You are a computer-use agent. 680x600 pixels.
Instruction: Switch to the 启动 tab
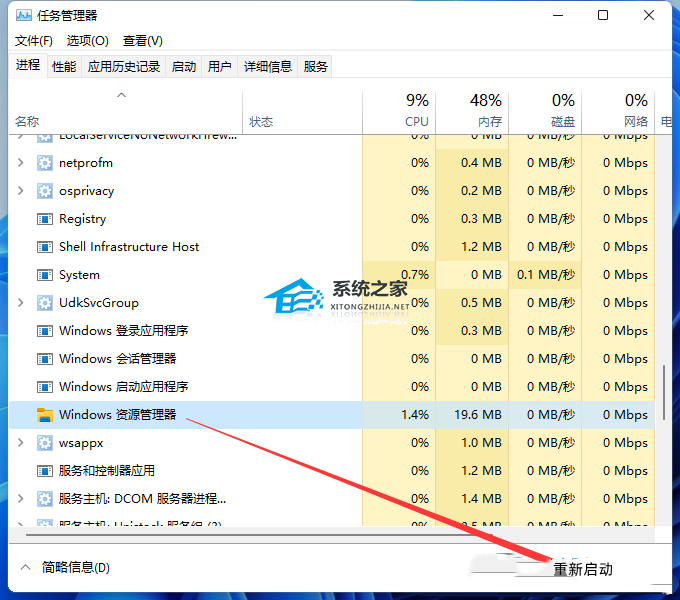tap(183, 67)
